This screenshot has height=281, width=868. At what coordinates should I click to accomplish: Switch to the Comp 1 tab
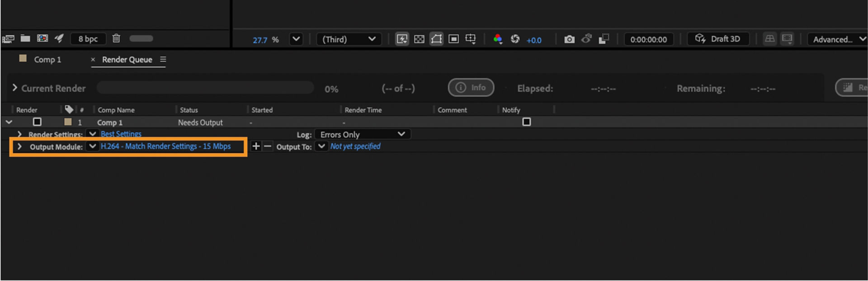(47, 60)
